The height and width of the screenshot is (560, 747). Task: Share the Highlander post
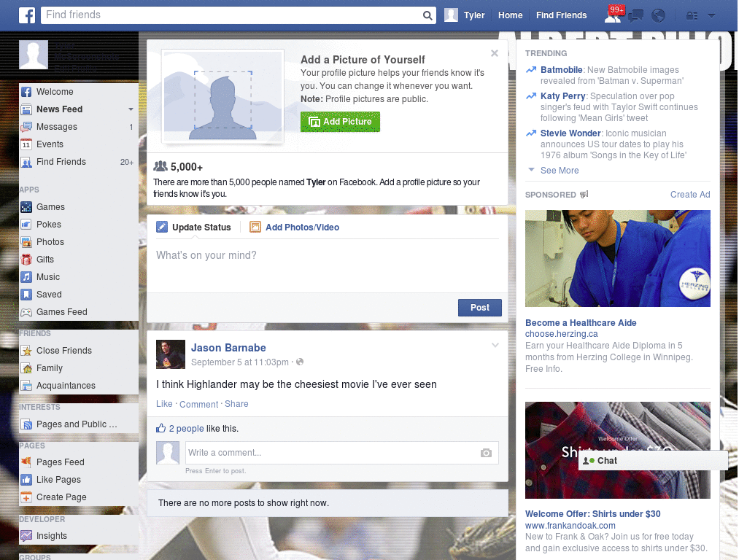click(x=236, y=404)
